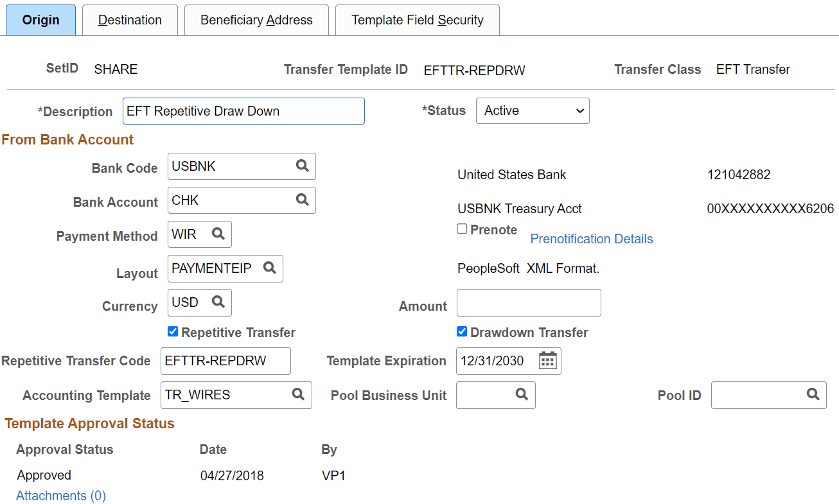Open the Template Field Security tab
839x504 pixels.
click(417, 20)
